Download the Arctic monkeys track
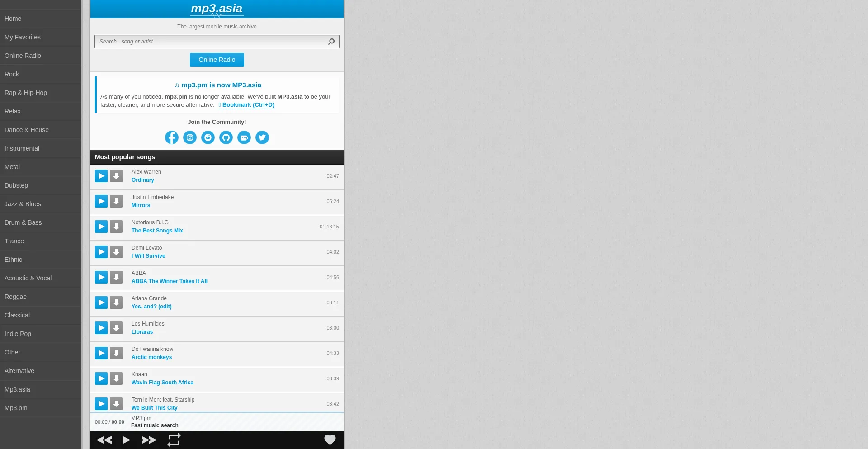 point(116,353)
